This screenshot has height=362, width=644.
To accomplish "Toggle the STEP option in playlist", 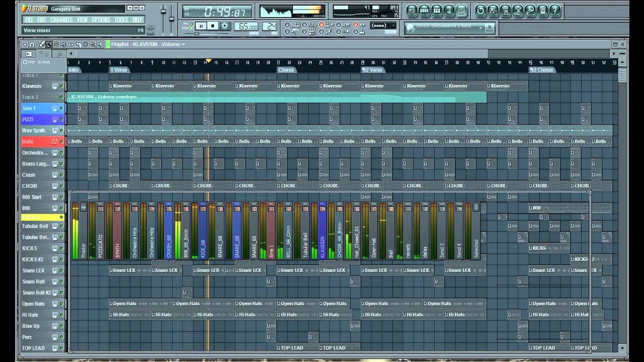I will (29, 62).
